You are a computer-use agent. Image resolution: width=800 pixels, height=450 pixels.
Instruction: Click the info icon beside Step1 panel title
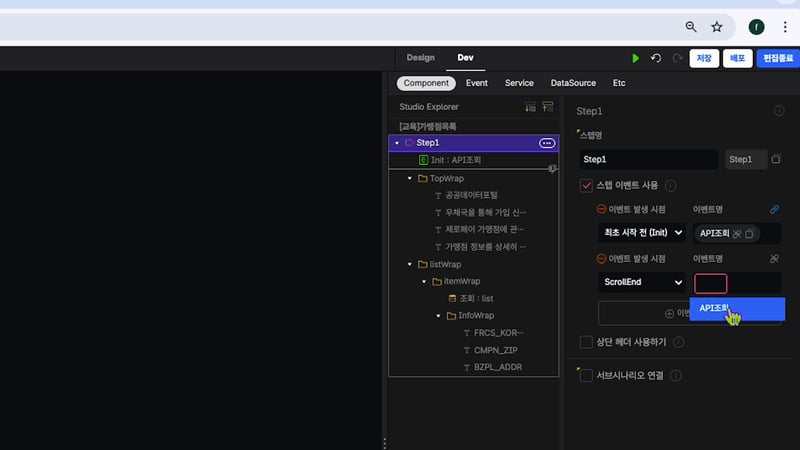779,111
